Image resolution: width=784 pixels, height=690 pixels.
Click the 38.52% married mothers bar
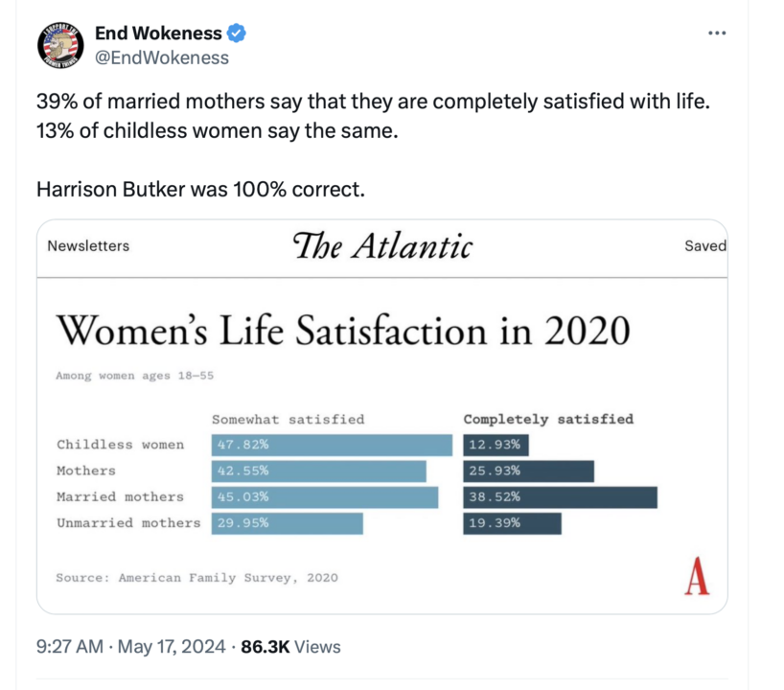560,497
